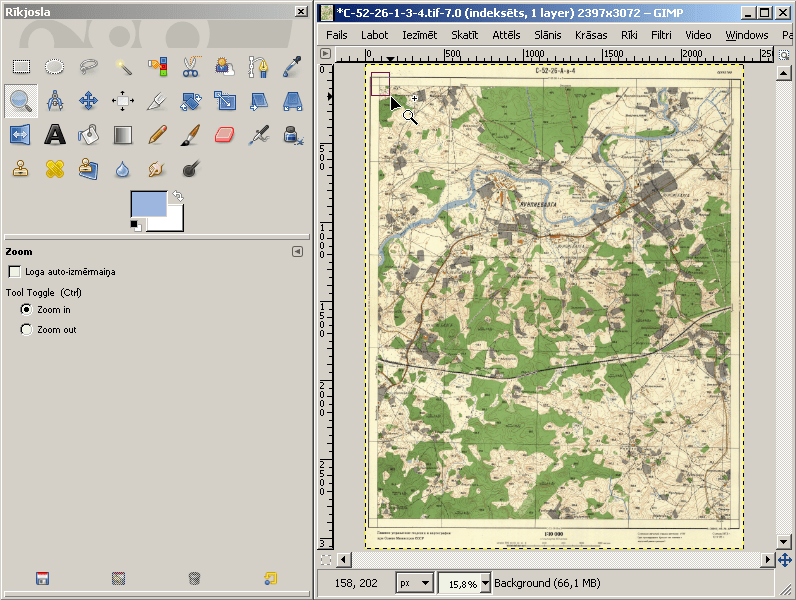Choose the Zoom in radio option
The width and height of the screenshot is (796, 600).
(26, 309)
